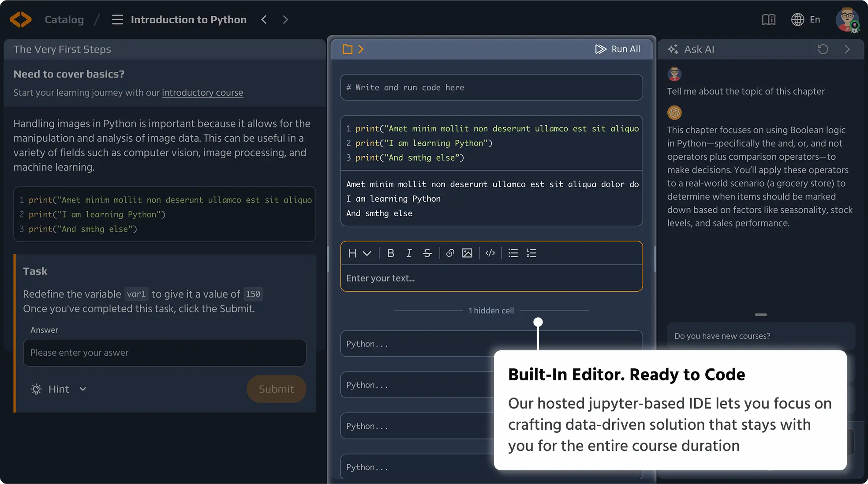Viewport: 868px width, 484px height.
Task: Insert inline code block icon
Action: pos(490,253)
